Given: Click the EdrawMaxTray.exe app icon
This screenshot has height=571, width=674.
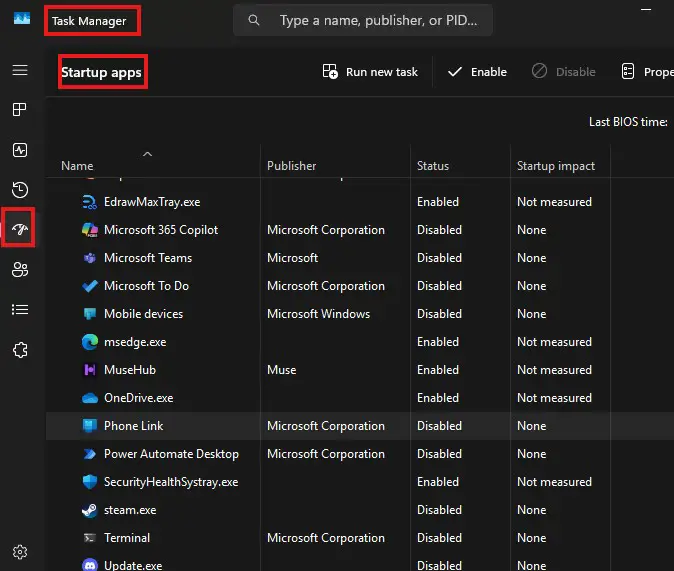Looking at the screenshot, I should click(x=89, y=202).
